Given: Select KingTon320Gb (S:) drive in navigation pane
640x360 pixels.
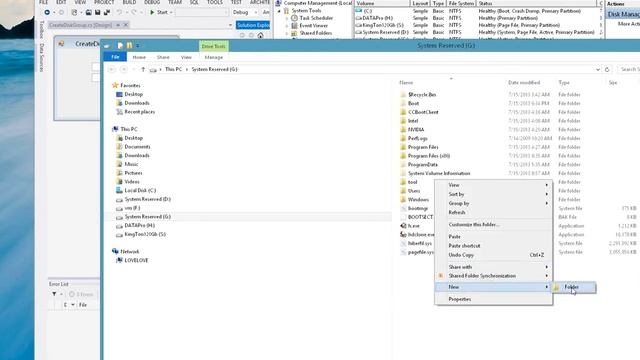Looking at the screenshot, I should pos(145,234).
